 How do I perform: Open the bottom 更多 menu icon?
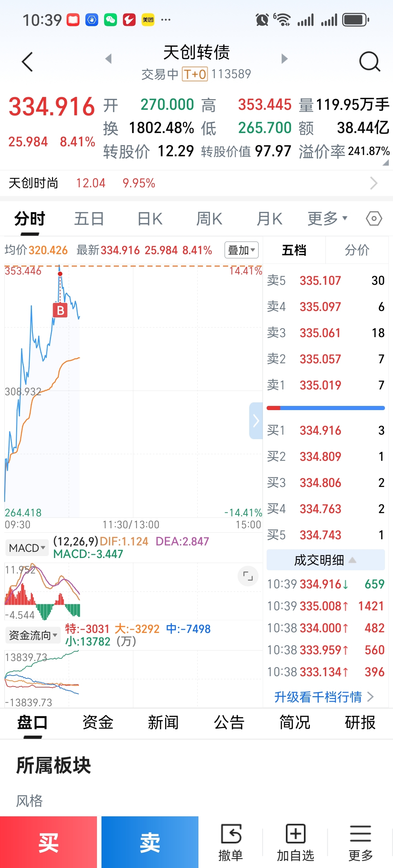pyautogui.click(x=360, y=842)
